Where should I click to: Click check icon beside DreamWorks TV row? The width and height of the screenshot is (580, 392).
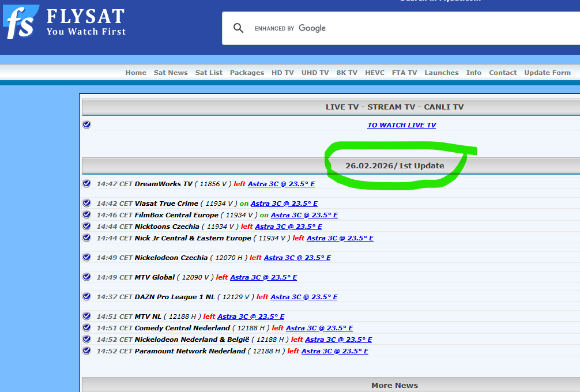coord(86,183)
